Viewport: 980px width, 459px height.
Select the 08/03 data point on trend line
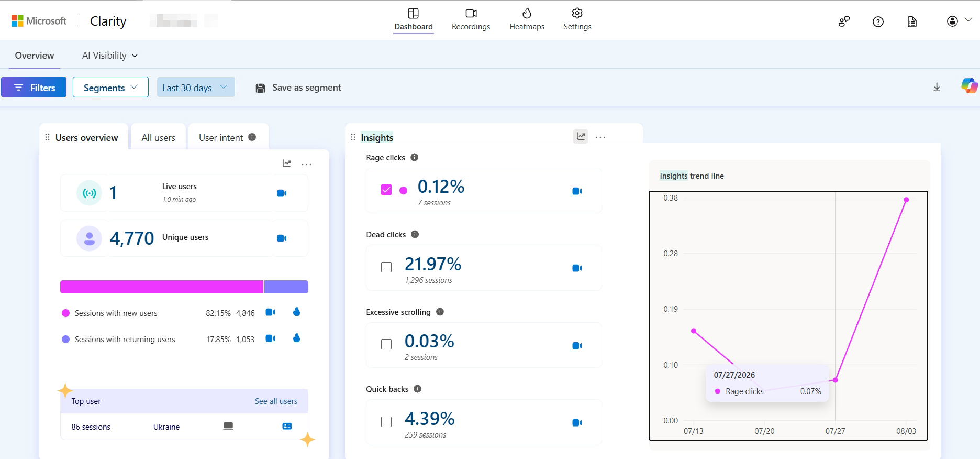(x=906, y=200)
